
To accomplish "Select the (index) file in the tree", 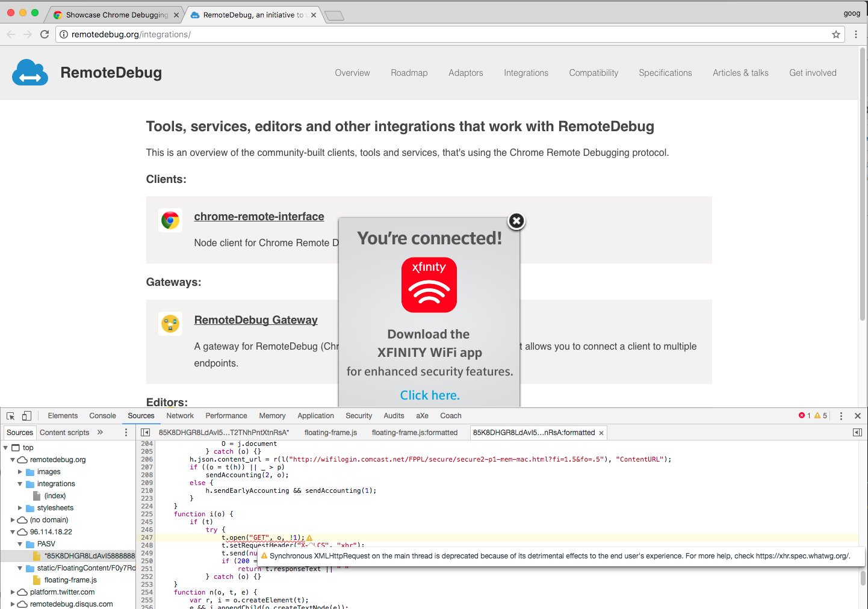I will click(x=55, y=496).
